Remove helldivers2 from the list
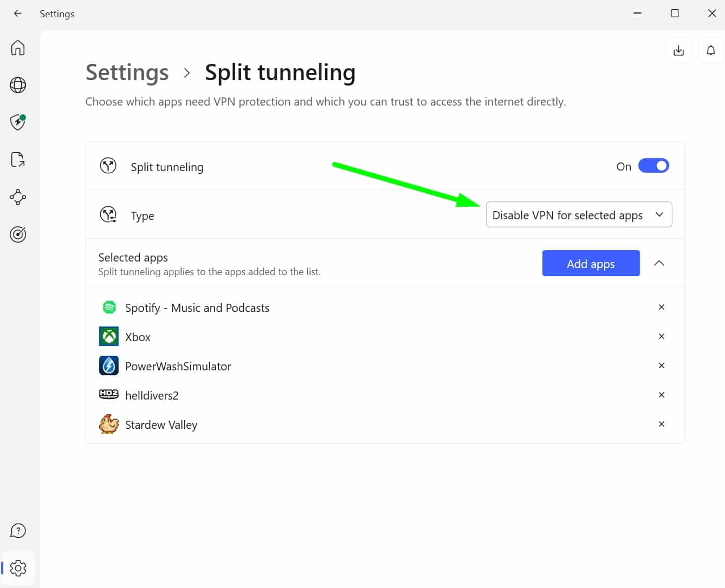 (x=662, y=395)
